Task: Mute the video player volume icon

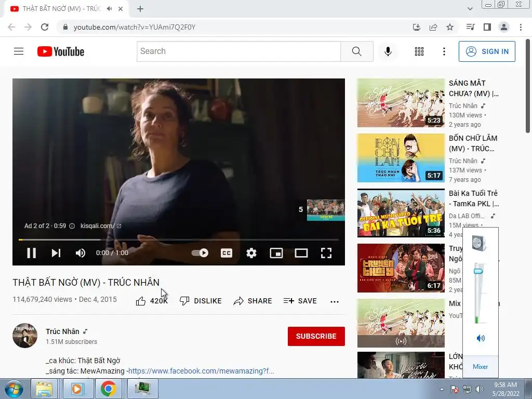Action: point(81,253)
